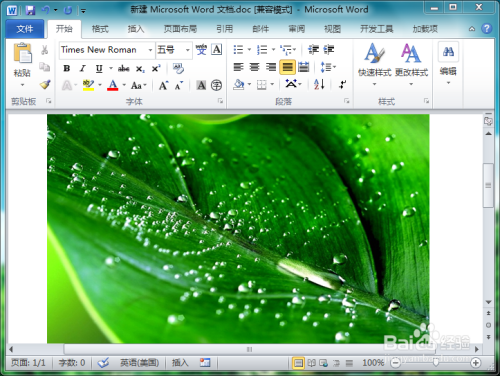Click Distributed alignment icon
Image resolution: width=500 pixels, height=376 pixels.
tap(304, 67)
